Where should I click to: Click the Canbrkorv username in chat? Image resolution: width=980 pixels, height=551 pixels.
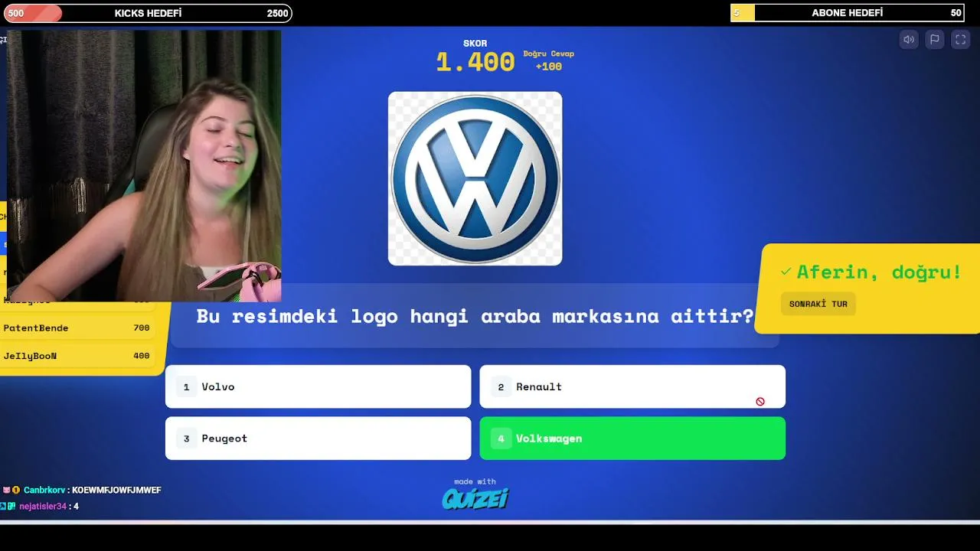point(44,490)
